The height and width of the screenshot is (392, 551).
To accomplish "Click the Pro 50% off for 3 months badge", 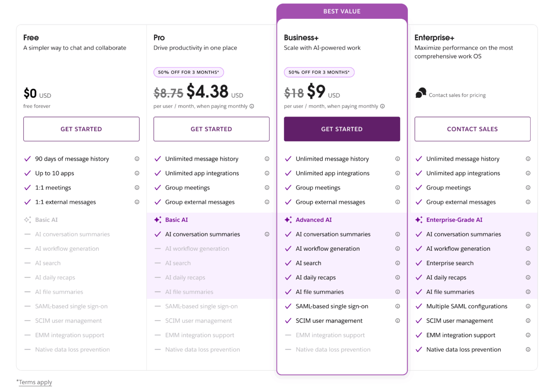I will pos(189,72).
